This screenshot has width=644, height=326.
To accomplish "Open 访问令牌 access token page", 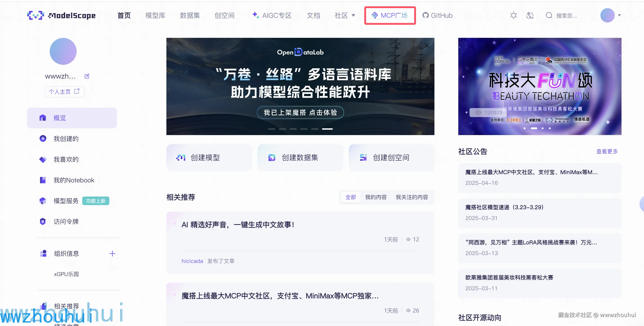I will point(66,221).
